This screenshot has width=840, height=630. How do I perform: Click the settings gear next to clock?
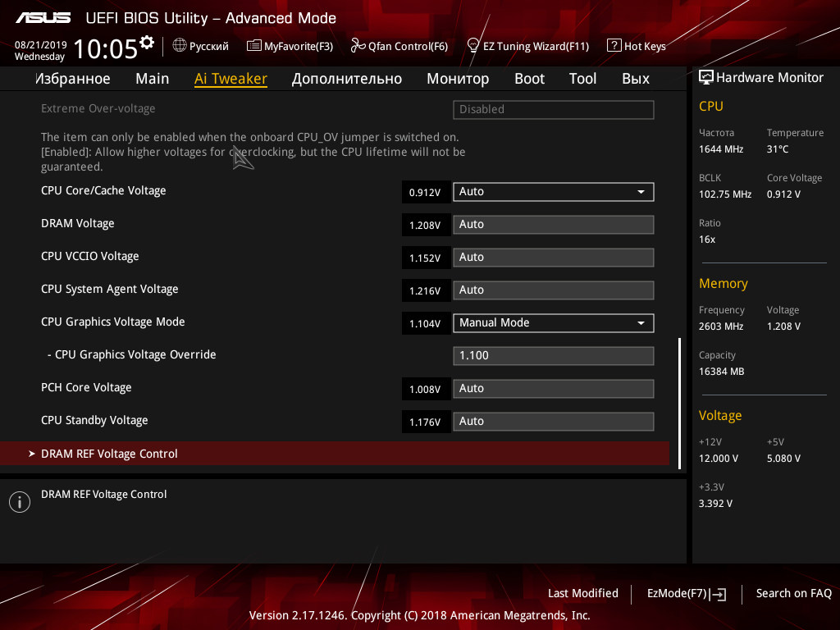point(147,43)
